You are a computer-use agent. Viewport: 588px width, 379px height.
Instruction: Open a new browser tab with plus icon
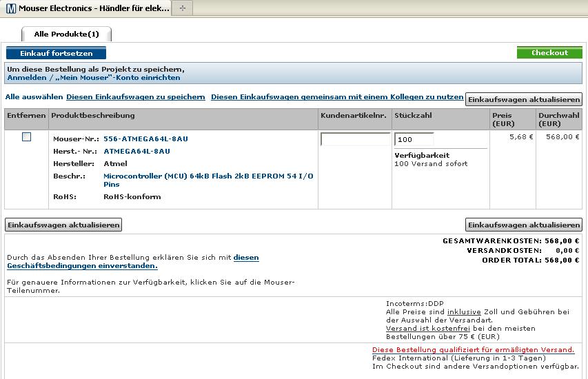pyautogui.click(x=183, y=8)
